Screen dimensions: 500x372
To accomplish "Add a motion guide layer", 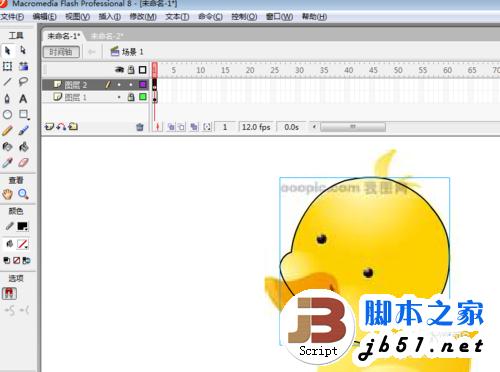I will tap(61, 127).
